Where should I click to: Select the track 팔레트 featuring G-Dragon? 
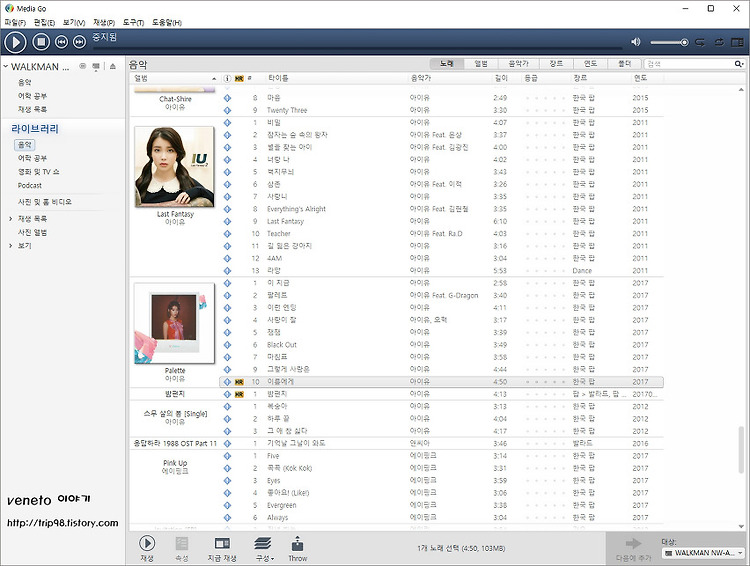click(277, 295)
